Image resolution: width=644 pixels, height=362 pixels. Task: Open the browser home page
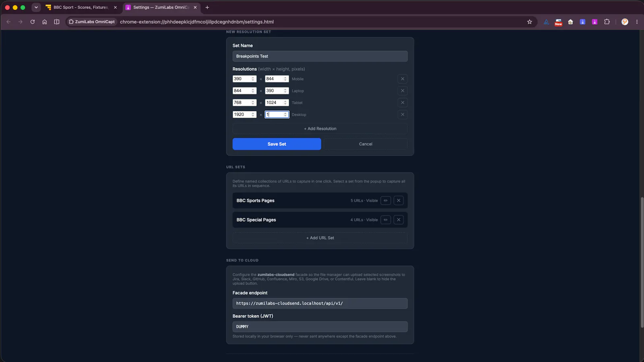(45, 22)
